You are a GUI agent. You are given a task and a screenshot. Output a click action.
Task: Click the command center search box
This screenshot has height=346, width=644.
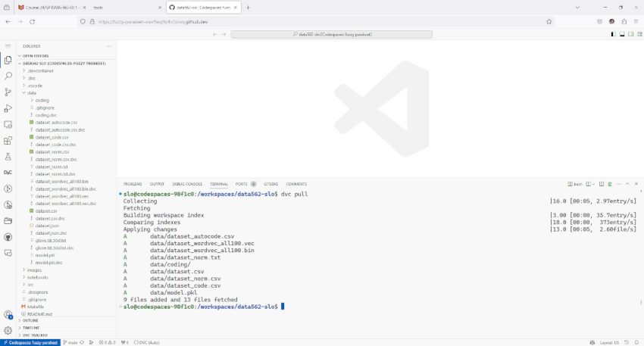(331, 34)
